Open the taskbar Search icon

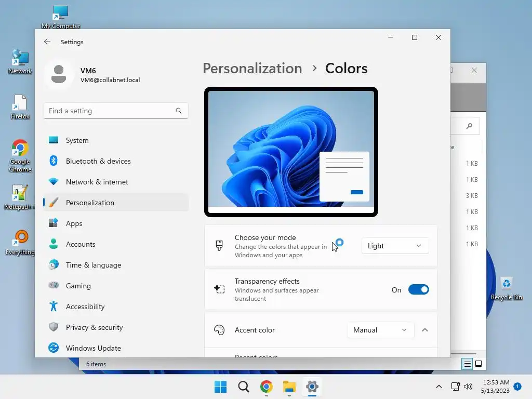[243, 387]
